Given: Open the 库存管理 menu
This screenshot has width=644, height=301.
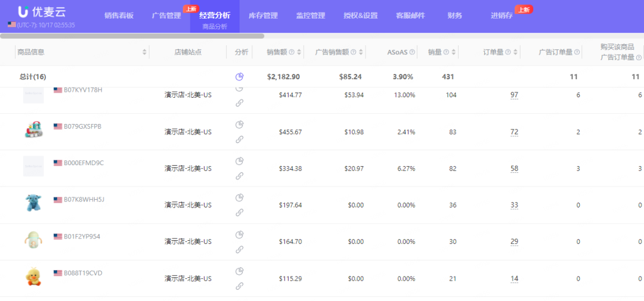Looking at the screenshot, I should coord(264,15).
